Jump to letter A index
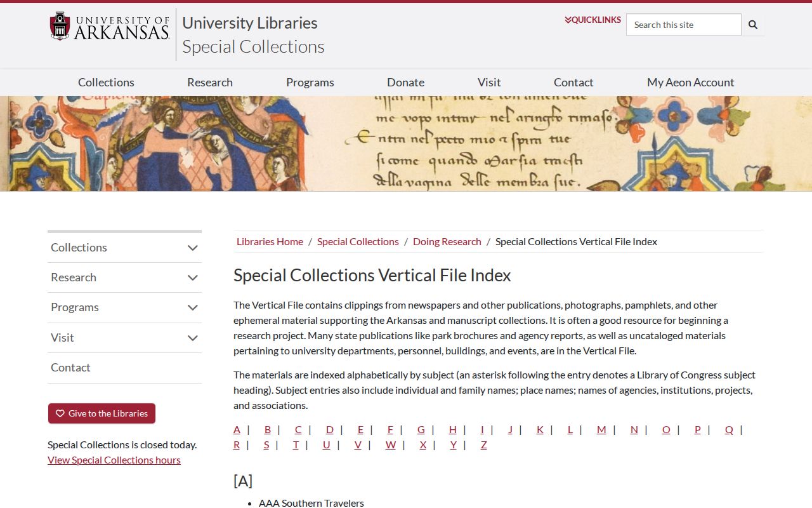812x508 pixels. (237, 429)
